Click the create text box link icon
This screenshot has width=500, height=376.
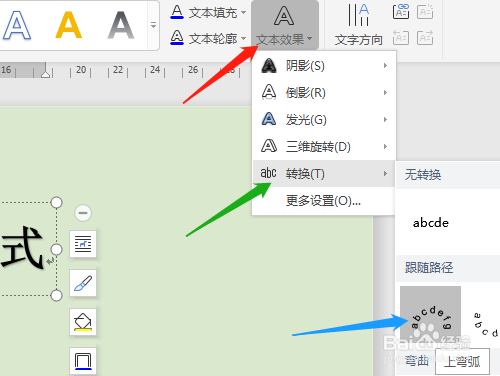point(401,12)
